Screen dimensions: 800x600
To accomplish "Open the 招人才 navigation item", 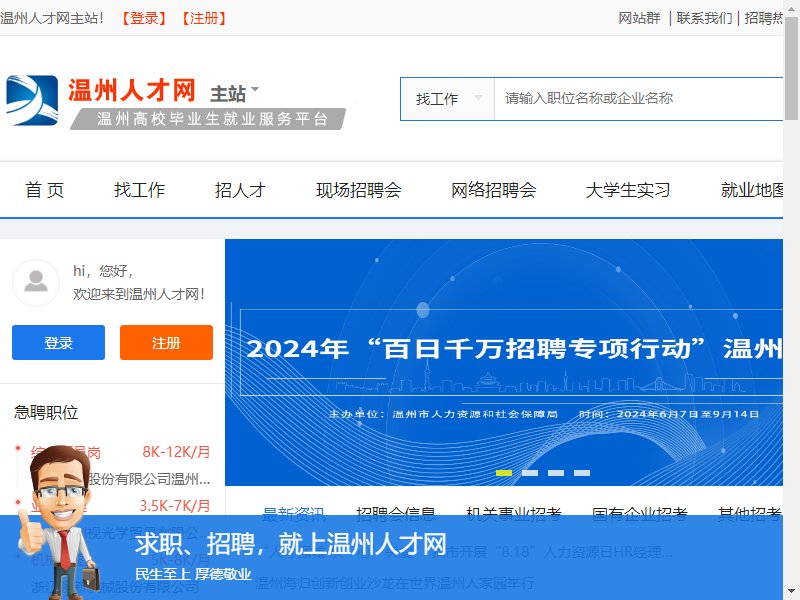I will point(240,190).
